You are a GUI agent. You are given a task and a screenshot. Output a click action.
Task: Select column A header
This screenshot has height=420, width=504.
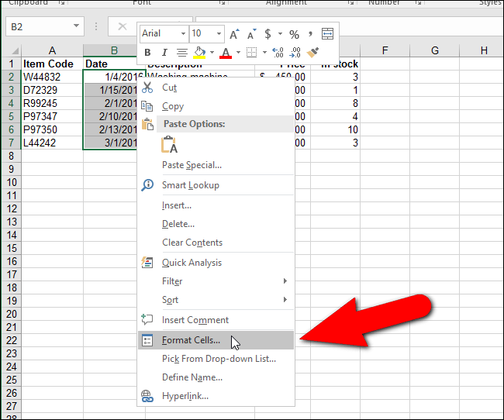pos(52,50)
